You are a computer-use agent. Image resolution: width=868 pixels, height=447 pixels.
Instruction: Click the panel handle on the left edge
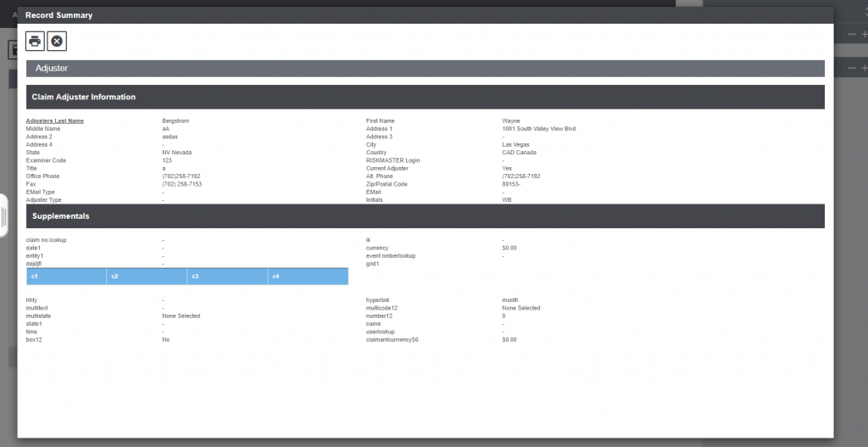[x=3, y=216]
